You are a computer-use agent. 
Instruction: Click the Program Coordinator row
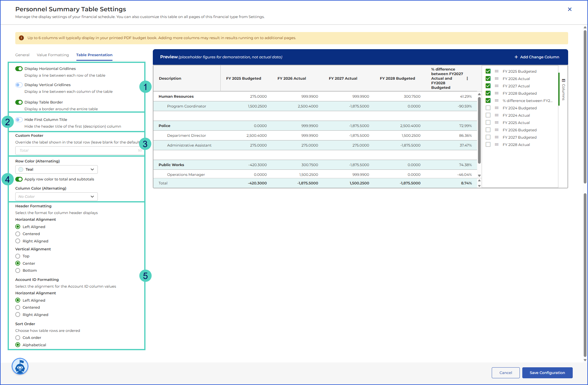[315, 106]
